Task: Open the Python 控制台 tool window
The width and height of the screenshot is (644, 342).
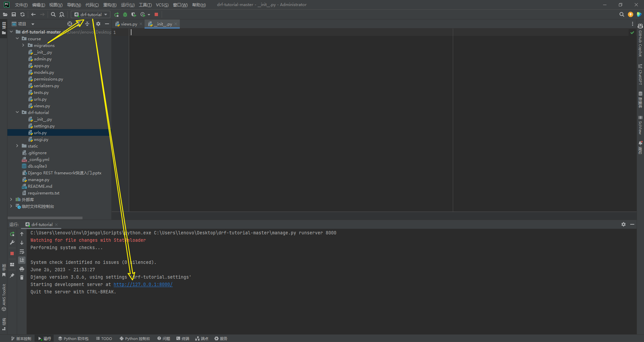Action: click(x=135, y=339)
